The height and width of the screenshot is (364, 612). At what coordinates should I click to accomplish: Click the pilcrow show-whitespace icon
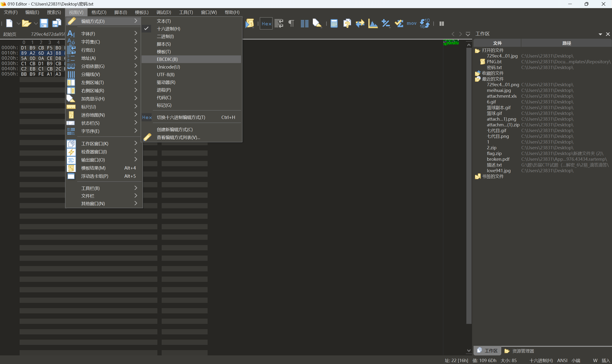[291, 24]
